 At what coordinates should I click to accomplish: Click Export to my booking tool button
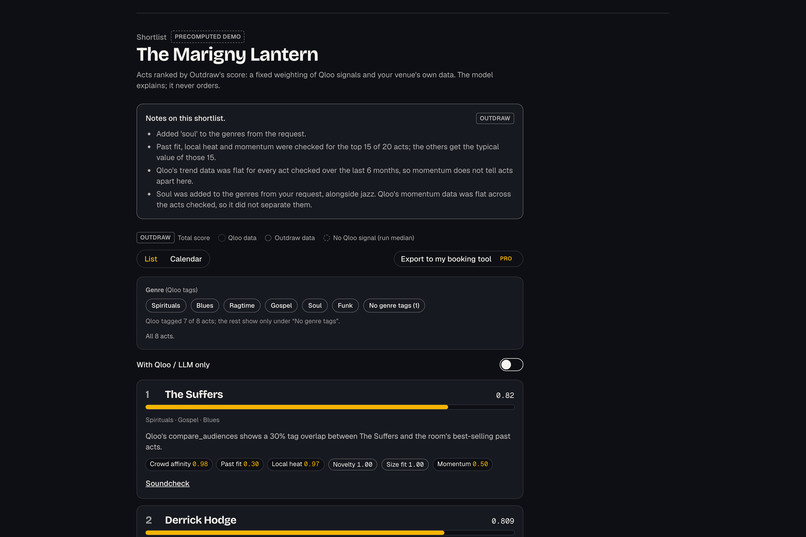(x=458, y=259)
